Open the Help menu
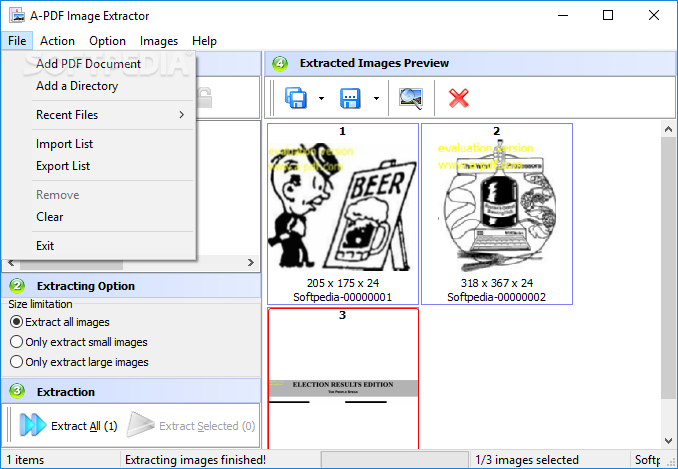This screenshot has width=678, height=469. (204, 41)
